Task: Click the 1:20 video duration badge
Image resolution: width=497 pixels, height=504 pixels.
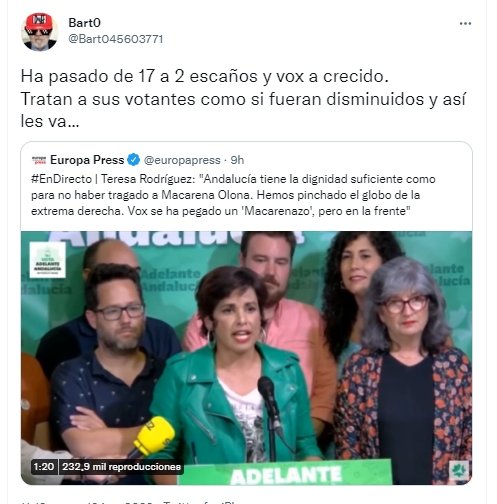Action: [x=44, y=466]
